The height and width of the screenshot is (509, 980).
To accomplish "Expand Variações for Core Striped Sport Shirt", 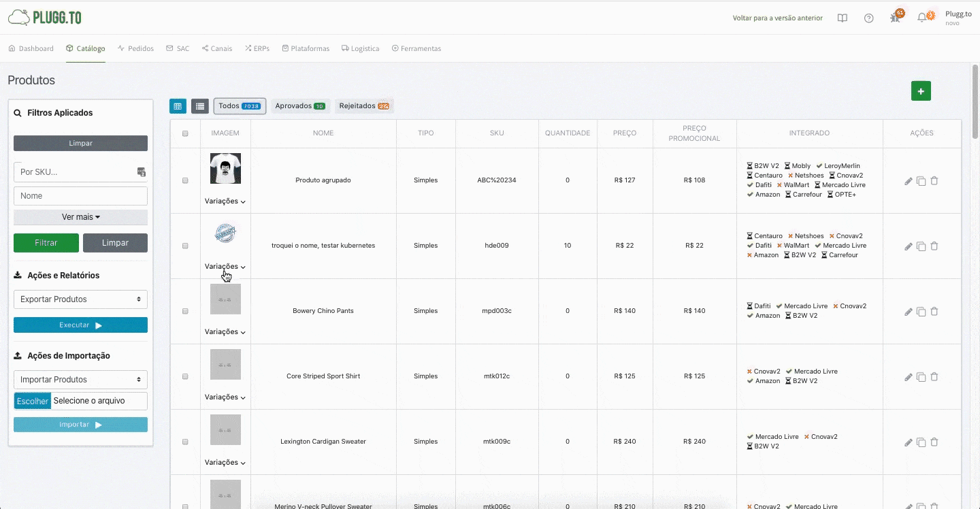I will tap(225, 397).
